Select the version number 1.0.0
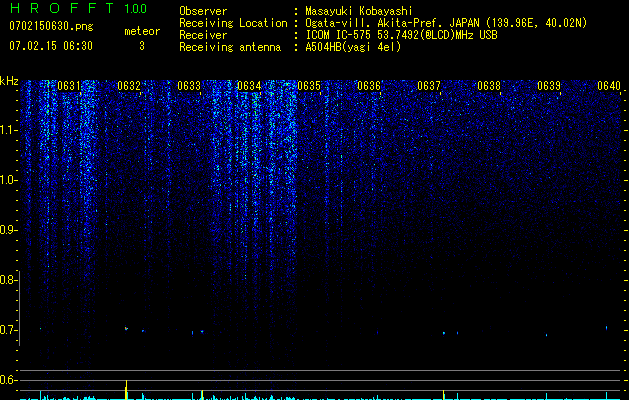This screenshot has height=400, width=629. [136, 8]
